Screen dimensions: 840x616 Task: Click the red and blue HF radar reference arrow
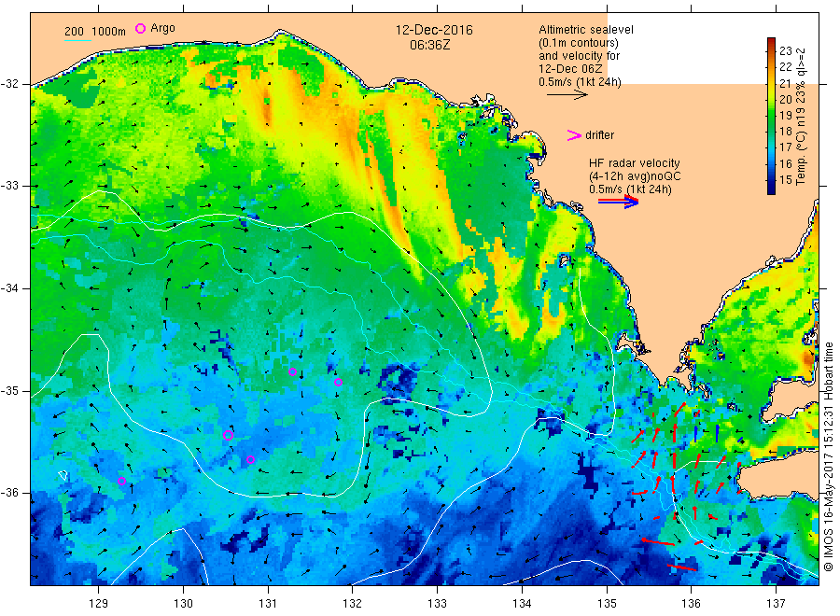click(619, 202)
